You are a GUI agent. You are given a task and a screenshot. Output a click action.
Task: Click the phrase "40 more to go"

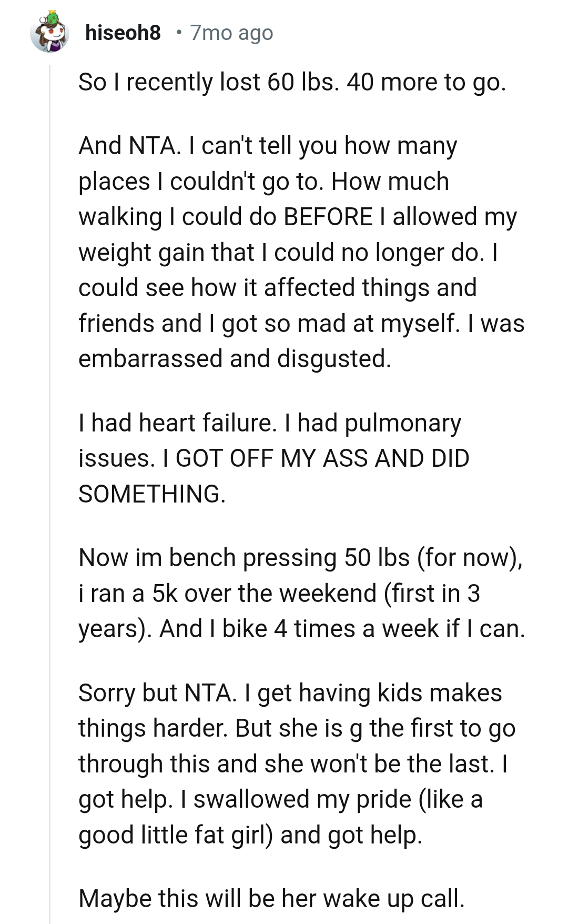pos(425,82)
